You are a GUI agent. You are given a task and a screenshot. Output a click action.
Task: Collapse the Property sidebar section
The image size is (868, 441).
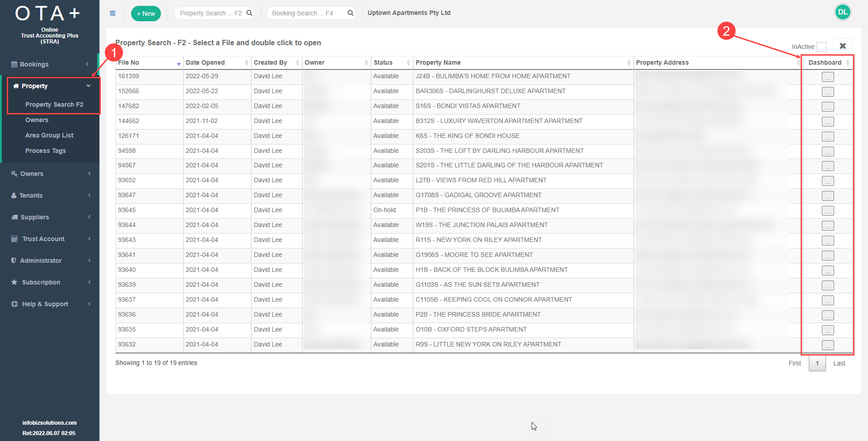click(x=50, y=86)
